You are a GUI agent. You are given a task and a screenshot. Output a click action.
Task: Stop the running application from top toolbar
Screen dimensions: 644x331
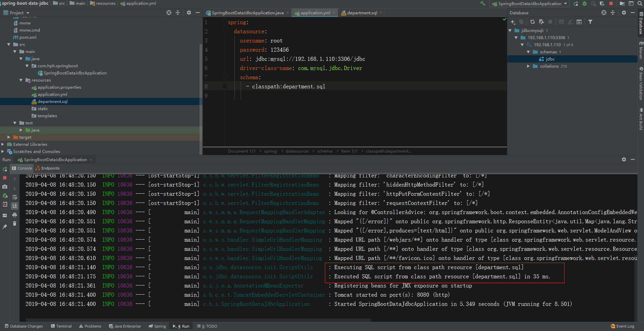point(611,3)
